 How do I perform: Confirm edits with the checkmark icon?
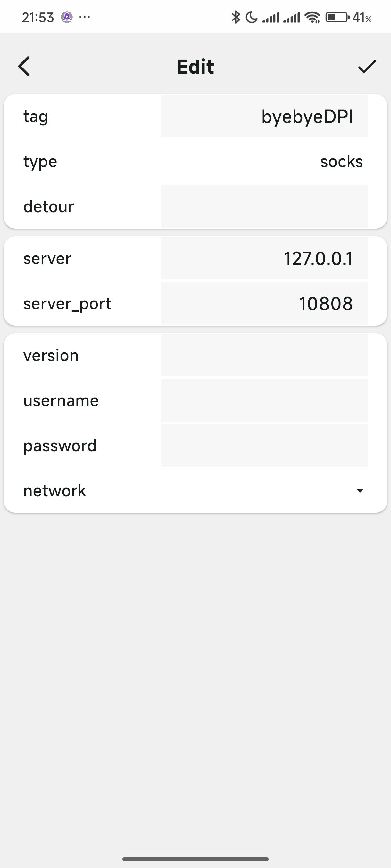click(367, 66)
